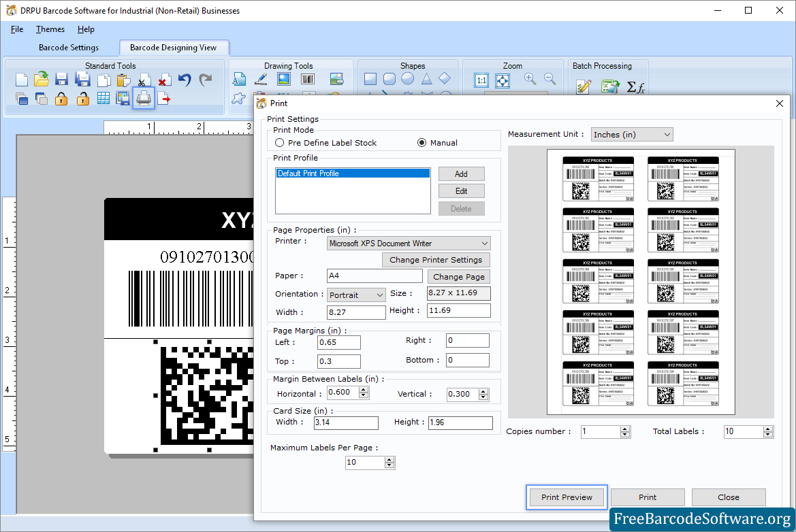Image resolution: width=796 pixels, height=532 pixels.
Task: Click Change Printer Settings button
Action: (x=436, y=260)
